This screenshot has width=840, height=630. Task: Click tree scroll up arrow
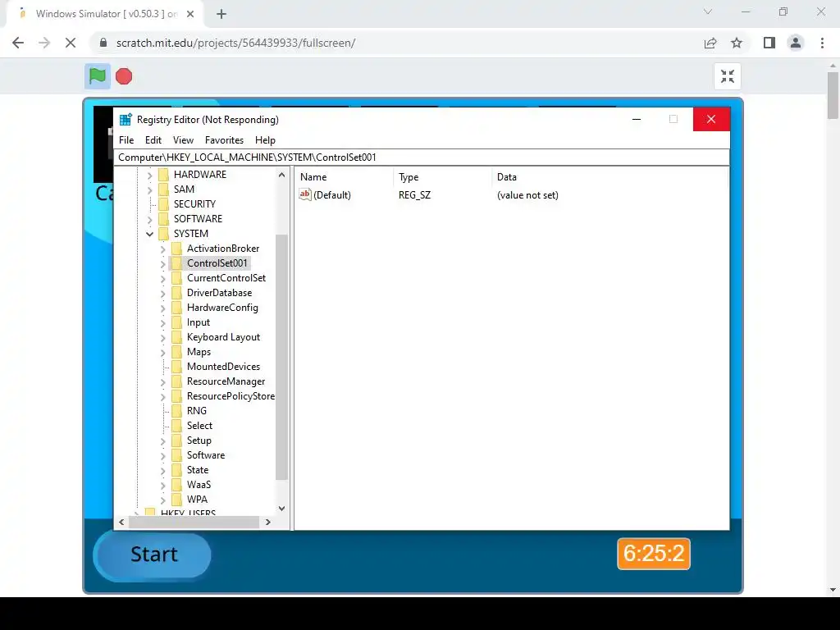(282, 175)
